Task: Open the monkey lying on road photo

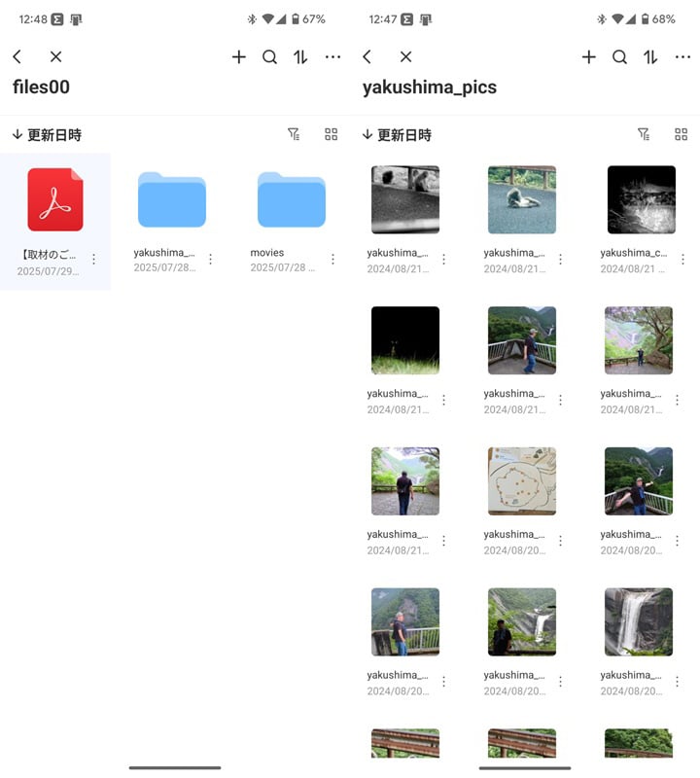Action: 522,199
